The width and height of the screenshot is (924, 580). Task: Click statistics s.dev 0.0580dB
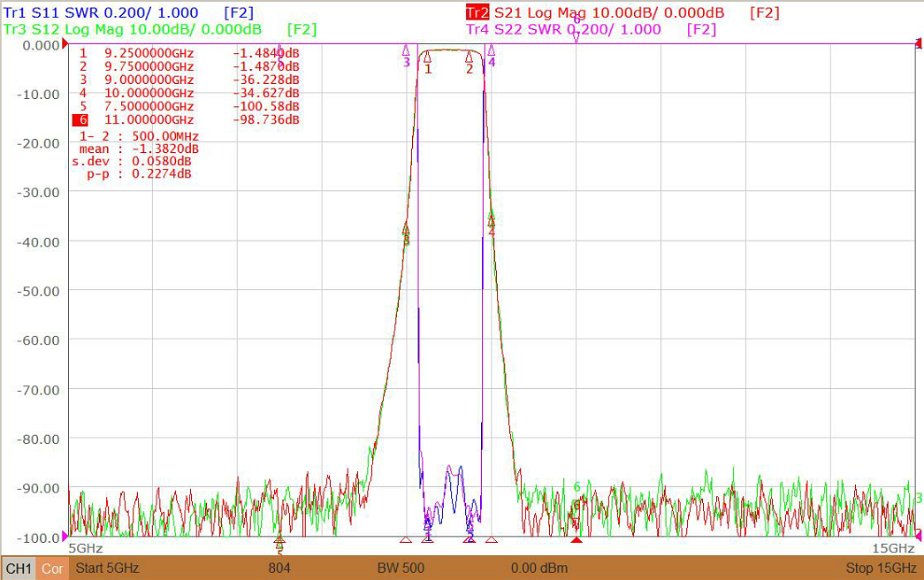click(132, 162)
